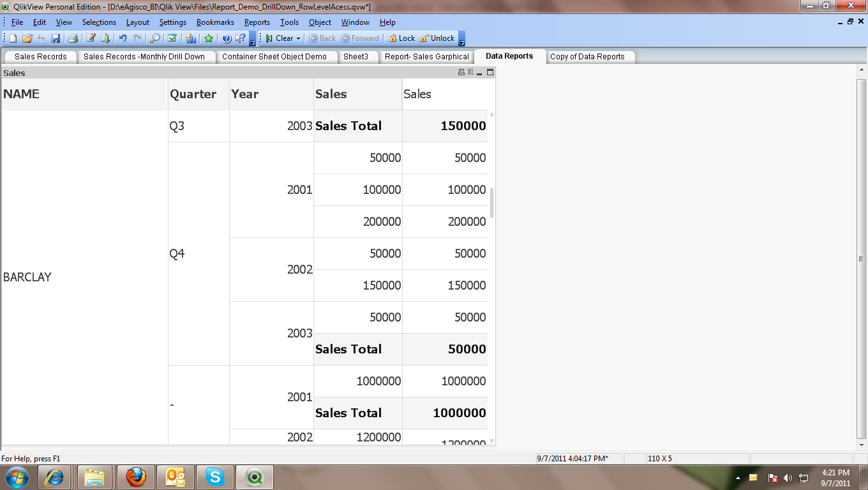
Task: Lock the current selections
Action: 402,38
